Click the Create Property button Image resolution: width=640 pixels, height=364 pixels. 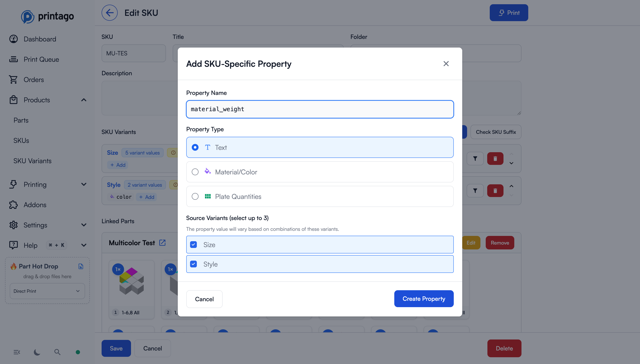(423, 298)
